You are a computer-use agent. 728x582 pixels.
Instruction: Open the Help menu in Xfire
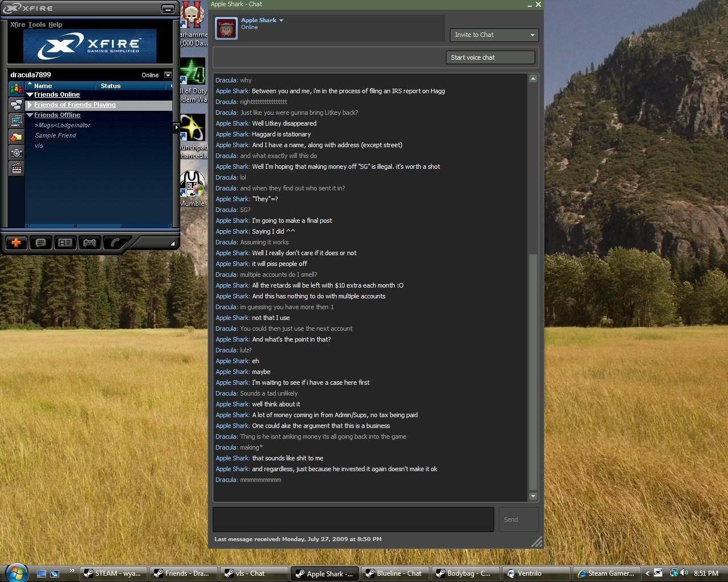click(x=55, y=24)
